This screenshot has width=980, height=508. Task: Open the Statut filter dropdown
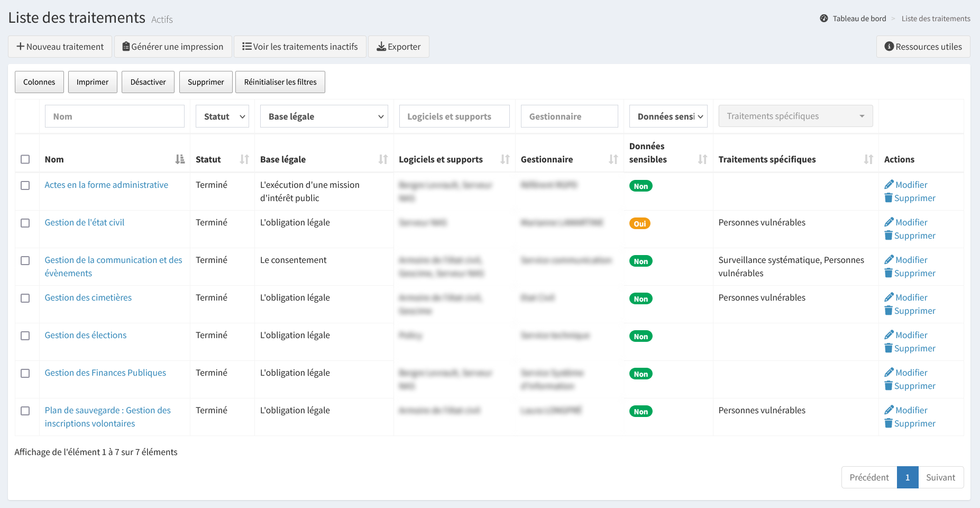tap(222, 116)
